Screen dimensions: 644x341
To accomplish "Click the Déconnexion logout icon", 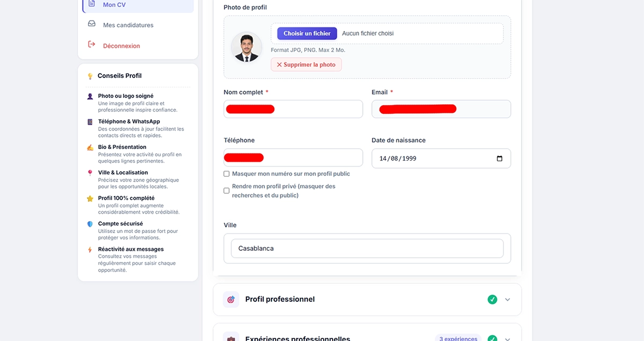I will tap(92, 45).
